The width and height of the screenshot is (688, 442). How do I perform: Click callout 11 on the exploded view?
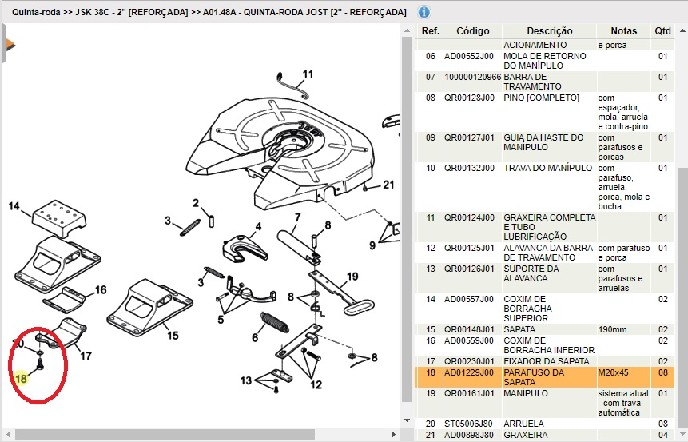click(308, 74)
